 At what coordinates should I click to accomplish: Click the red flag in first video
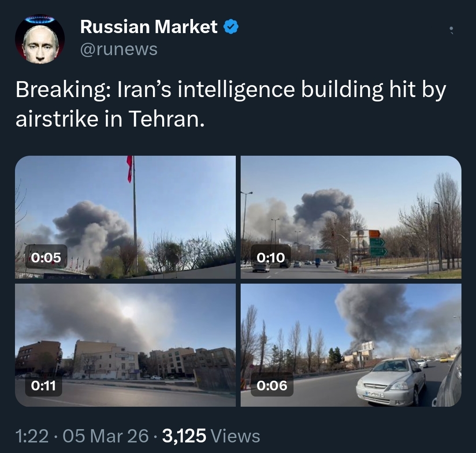(130, 168)
